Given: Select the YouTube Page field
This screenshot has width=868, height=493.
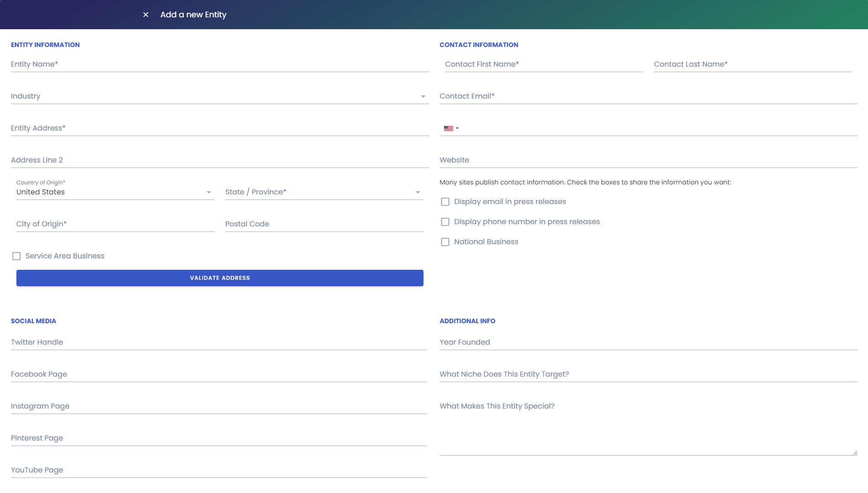Looking at the screenshot, I should click(219, 470).
